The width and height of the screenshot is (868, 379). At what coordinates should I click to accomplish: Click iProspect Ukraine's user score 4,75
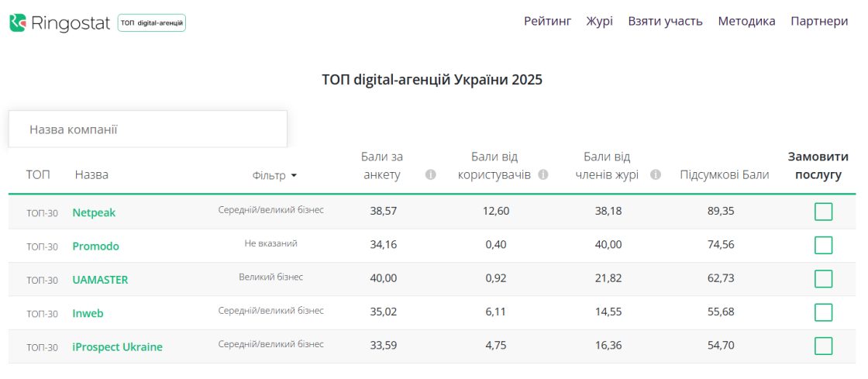[496, 346]
